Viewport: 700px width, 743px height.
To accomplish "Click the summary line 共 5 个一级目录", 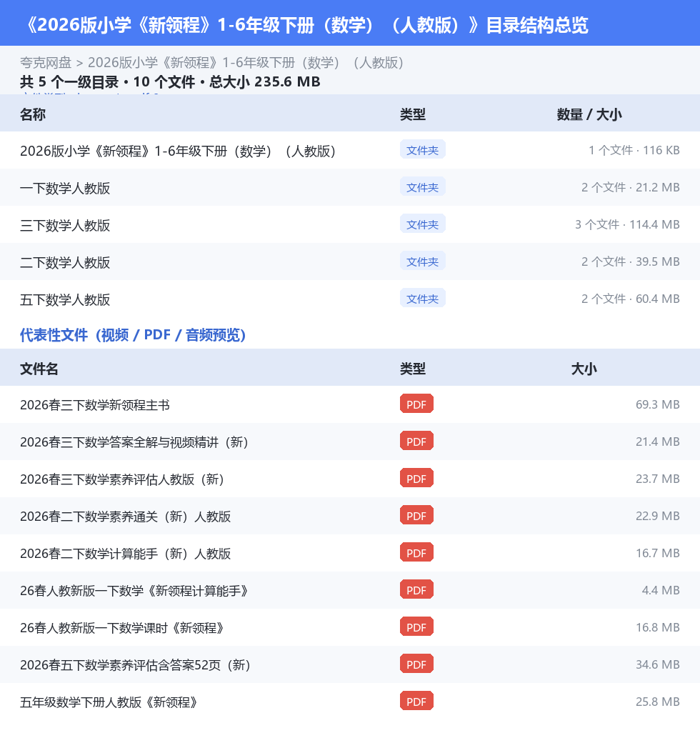I will pyautogui.click(x=170, y=82).
